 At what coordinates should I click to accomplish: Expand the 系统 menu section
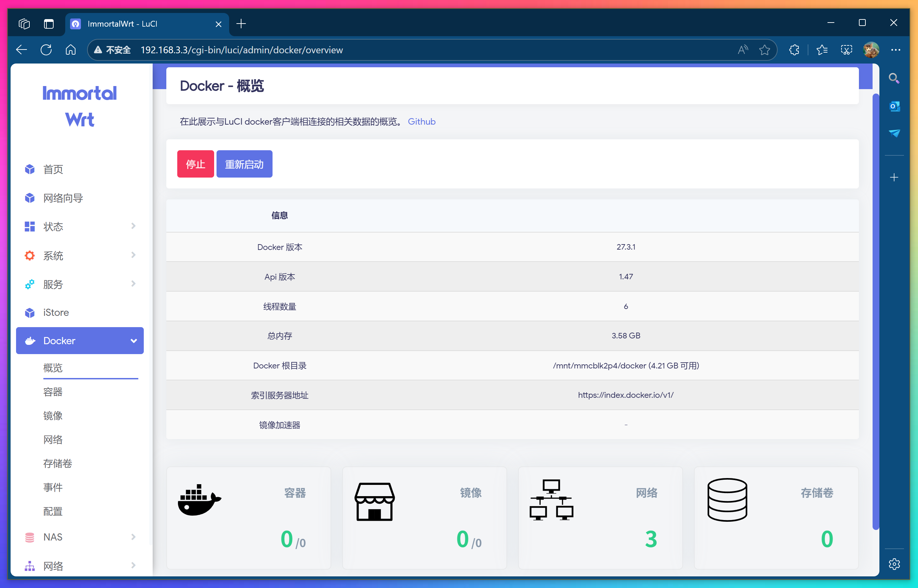click(133, 255)
